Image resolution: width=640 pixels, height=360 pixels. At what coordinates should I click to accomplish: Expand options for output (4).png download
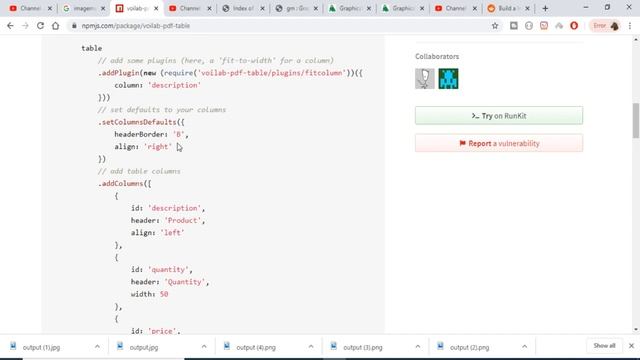(x=311, y=347)
